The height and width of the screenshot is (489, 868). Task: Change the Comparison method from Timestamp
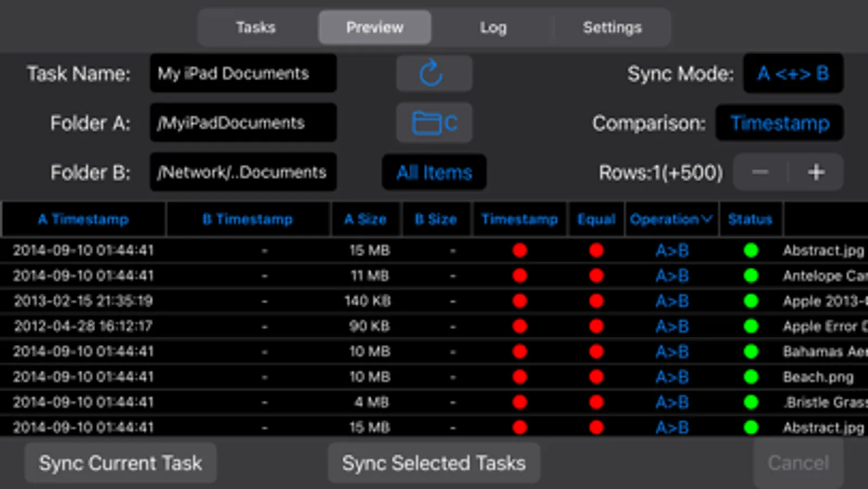(x=780, y=123)
